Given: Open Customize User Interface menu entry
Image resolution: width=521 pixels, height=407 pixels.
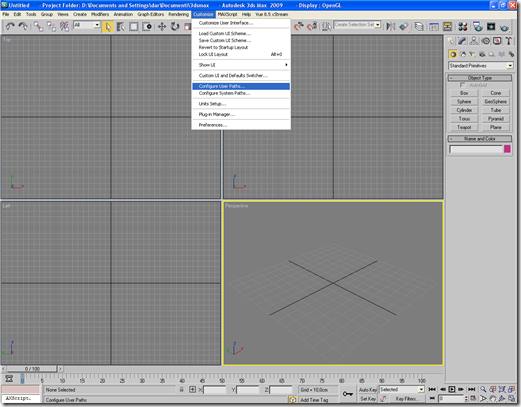Looking at the screenshot, I should point(241,23).
